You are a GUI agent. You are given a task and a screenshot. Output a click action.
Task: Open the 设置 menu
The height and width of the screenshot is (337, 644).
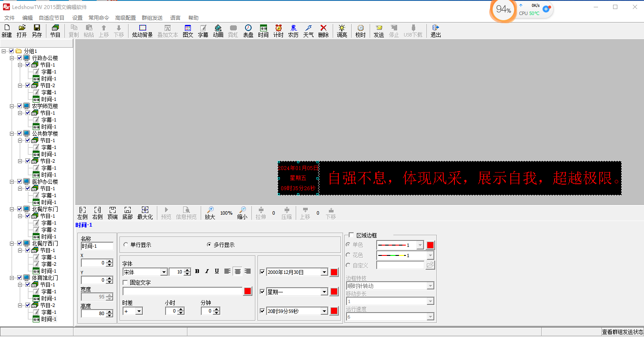(x=77, y=18)
